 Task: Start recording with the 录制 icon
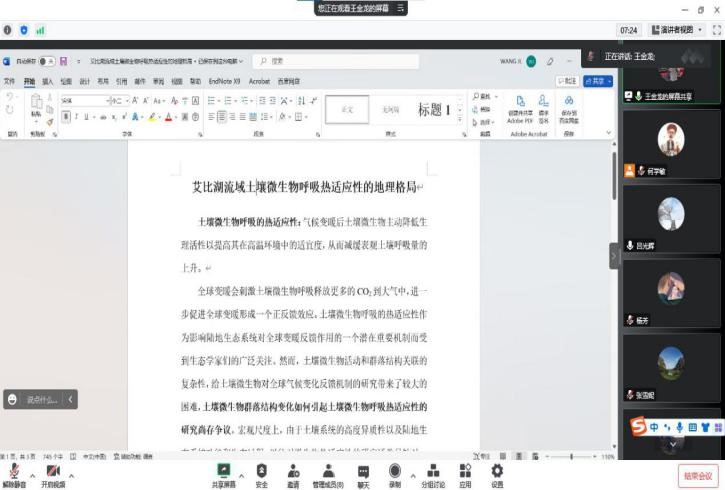click(395, 470)
